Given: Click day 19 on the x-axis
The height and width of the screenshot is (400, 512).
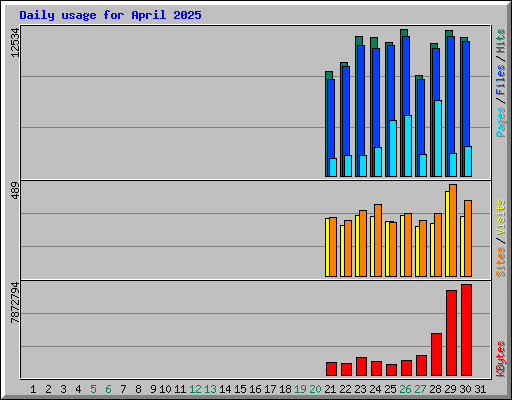Looking at the screenshot, I should pos(300,389).
